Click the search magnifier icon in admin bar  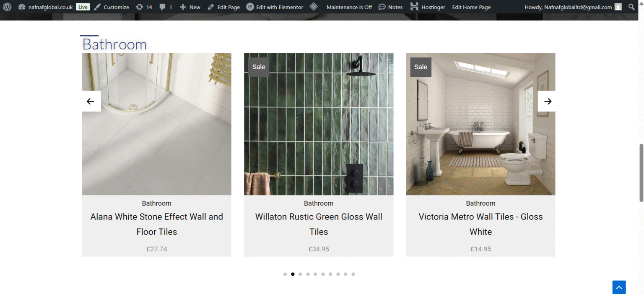point(631,7)
